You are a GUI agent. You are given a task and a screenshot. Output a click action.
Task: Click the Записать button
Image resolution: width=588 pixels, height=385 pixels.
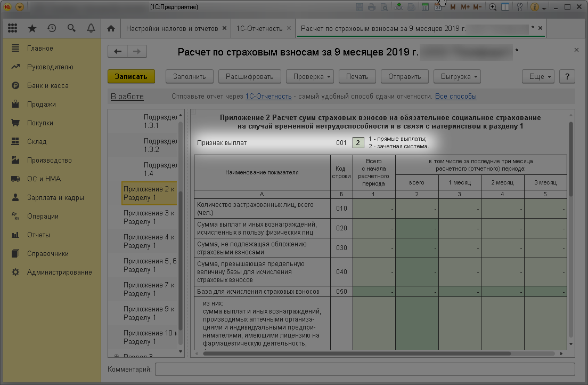point(131,77)
